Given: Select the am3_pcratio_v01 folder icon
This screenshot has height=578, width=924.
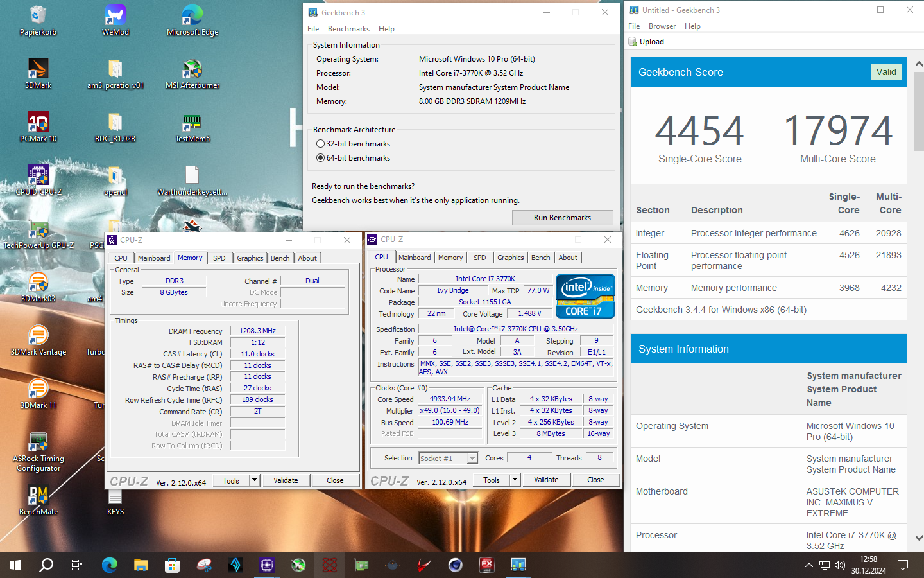Looking at the screenshot, I should click(x=116, y=74).
